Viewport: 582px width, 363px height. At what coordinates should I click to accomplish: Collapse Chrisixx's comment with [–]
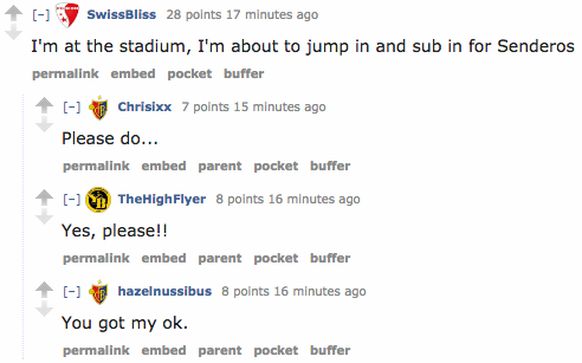[72, 107]
